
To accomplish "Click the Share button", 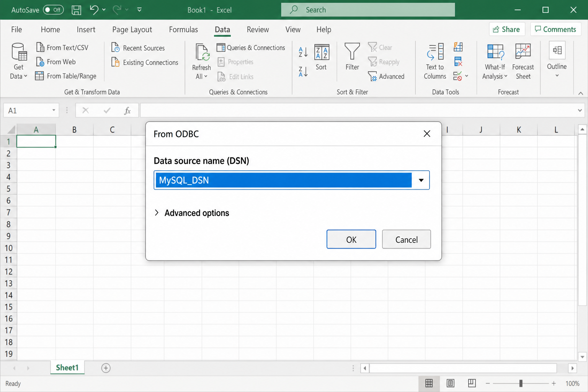I will [x=507, y=29].
